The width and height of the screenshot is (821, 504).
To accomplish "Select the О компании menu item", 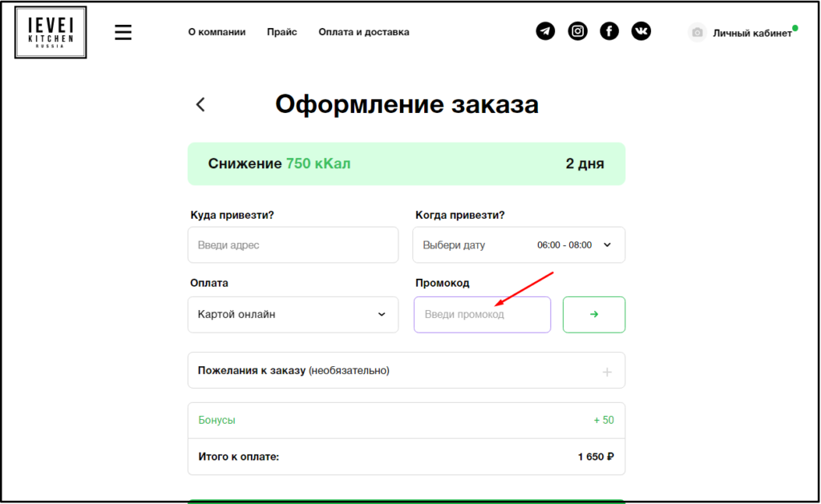I will pos(216,32).
